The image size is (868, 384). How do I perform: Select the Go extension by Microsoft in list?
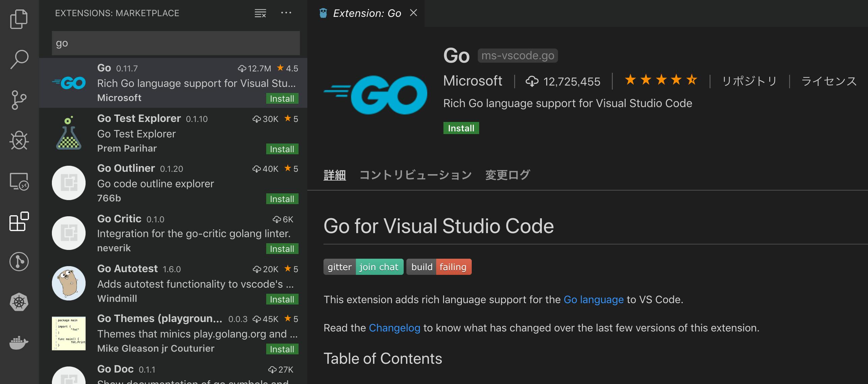point(173,83)
